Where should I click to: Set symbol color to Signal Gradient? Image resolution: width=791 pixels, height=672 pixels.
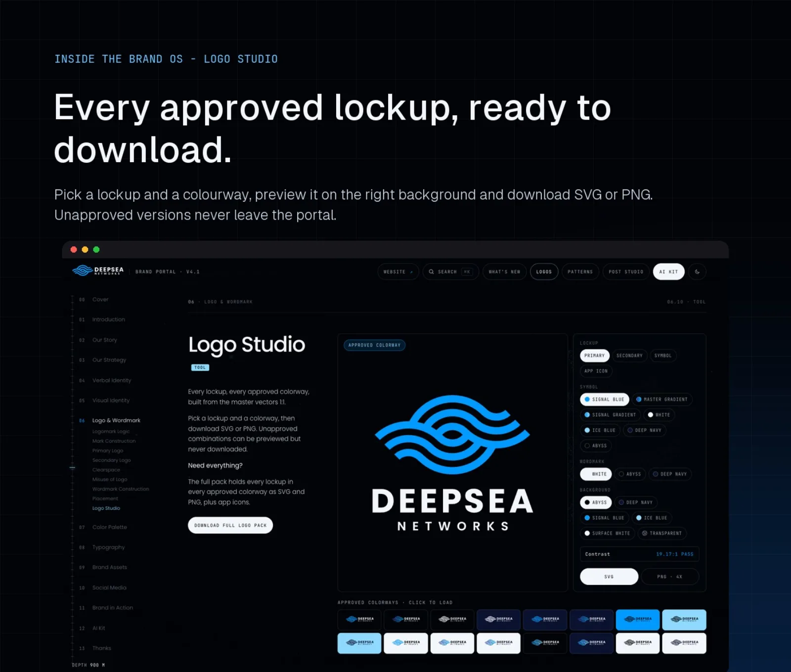point(610,415)
